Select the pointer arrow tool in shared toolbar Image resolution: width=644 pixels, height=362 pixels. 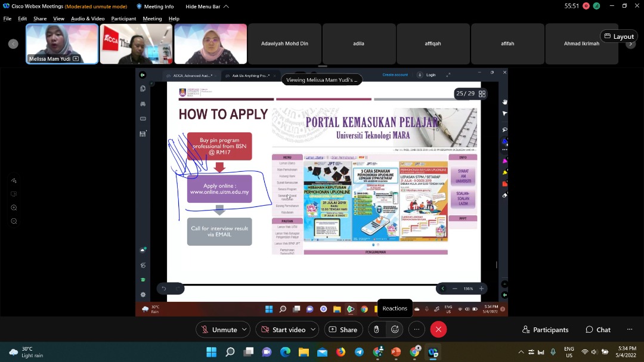(505, 113)
